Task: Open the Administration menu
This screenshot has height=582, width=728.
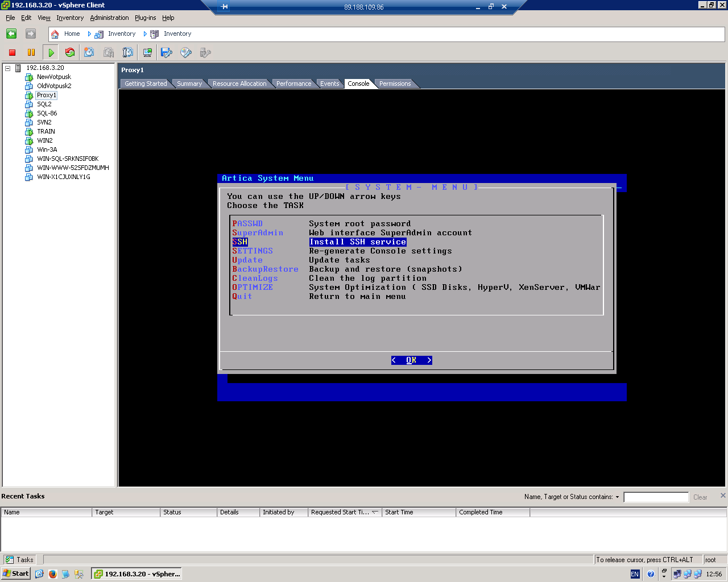Action: point(109,18)
